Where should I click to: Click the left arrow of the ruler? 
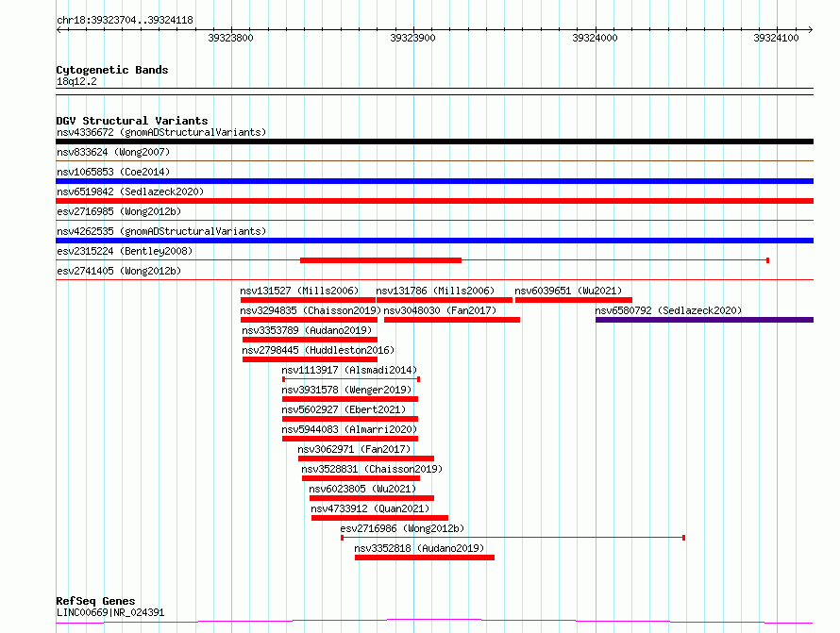click(59, 30)
